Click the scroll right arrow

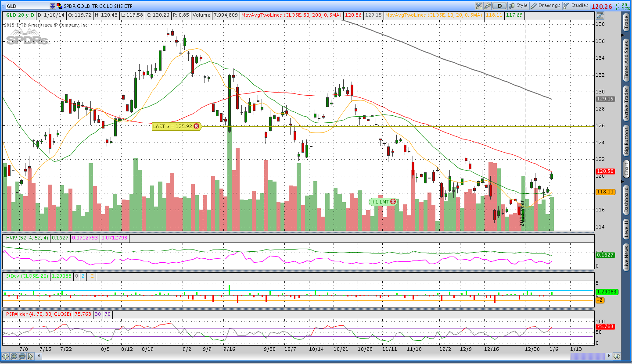[609, 356]
